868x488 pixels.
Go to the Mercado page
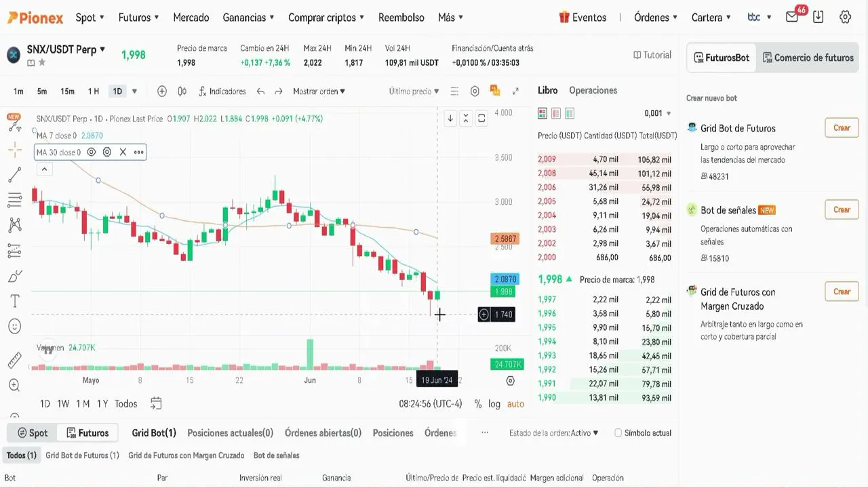tap(191, 18)
